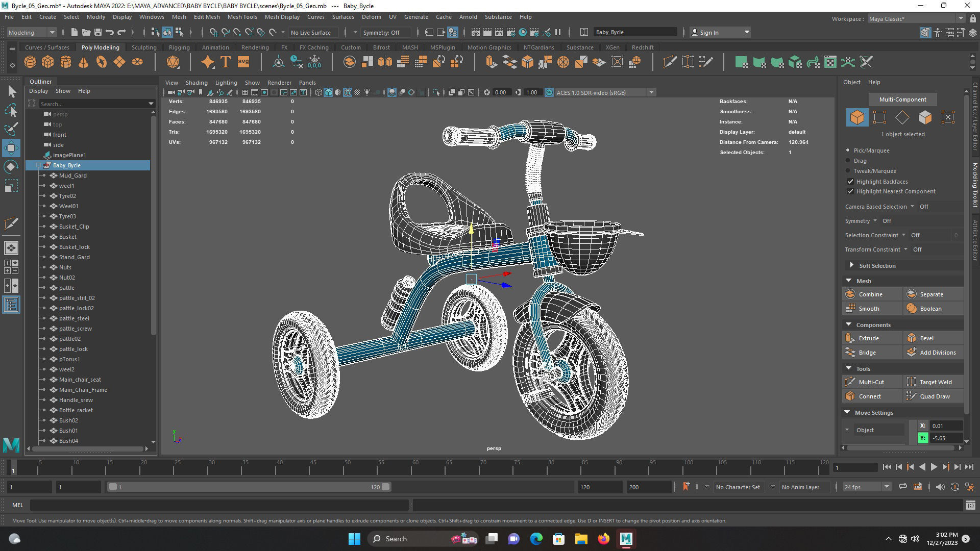Viewport: 980px width, 551px height.
Task: Select the Lasso select tool
Action: tap(11, 110)
